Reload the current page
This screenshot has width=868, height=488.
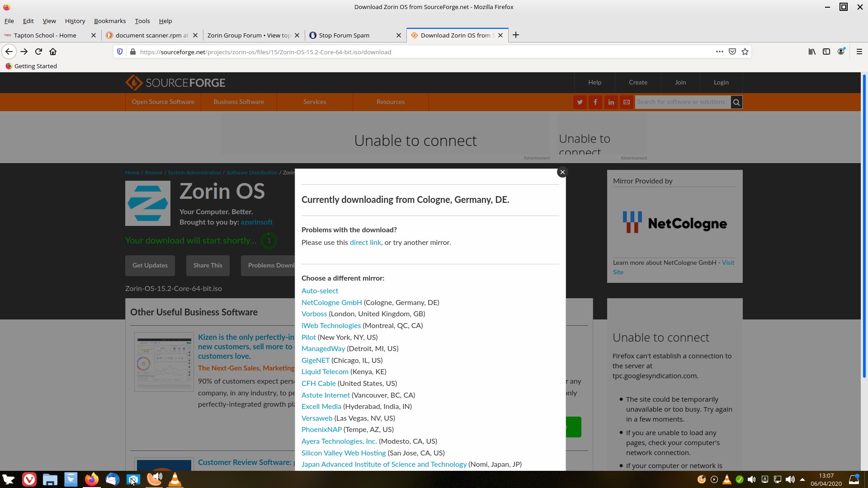pos(38,52)
